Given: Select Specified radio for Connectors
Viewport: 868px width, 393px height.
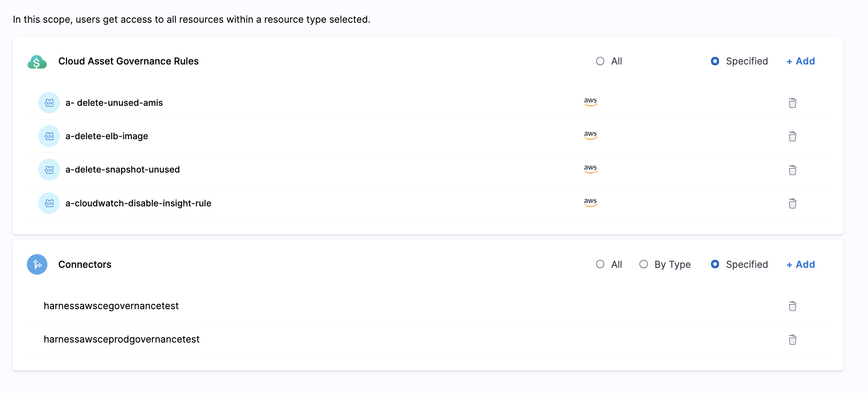Looking at the screenshot, I should (715, 264).
